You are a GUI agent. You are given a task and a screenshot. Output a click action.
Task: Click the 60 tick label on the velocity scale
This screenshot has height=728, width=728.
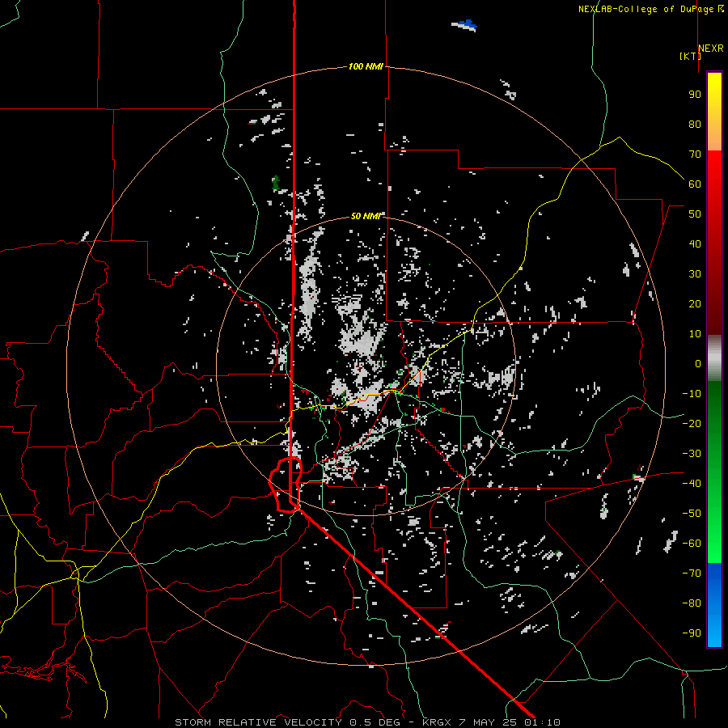pyautogui.click(x=695, y=184)
